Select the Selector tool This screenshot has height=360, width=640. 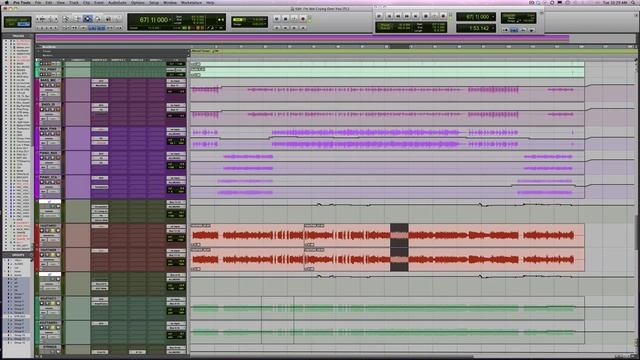87,18
